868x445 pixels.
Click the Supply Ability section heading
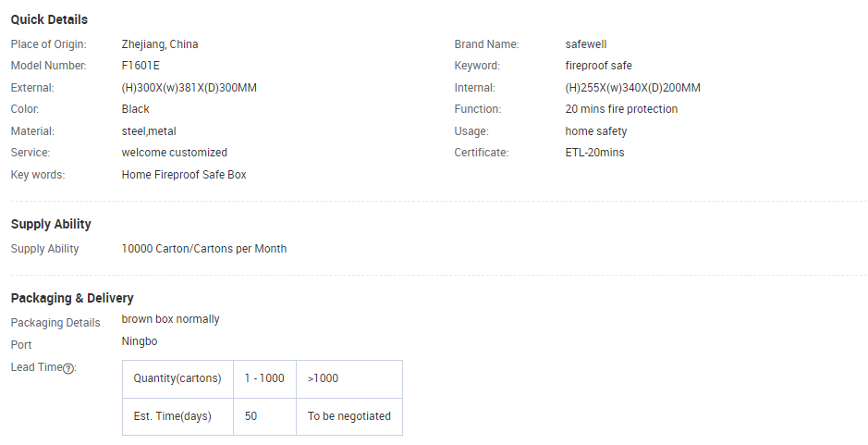click(51, 224)
